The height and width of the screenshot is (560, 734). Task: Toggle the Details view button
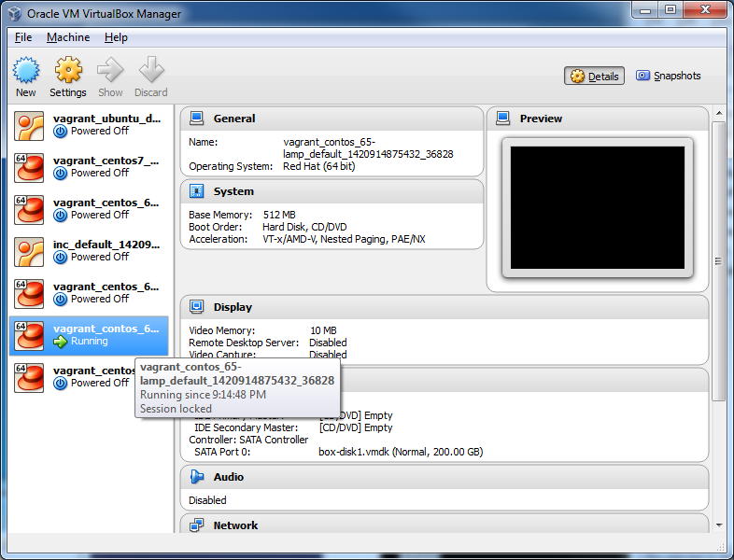point(594,77)
